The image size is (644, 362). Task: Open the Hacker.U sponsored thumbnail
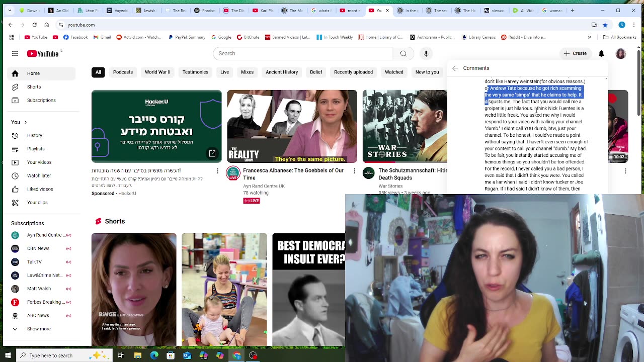point(156,127)
